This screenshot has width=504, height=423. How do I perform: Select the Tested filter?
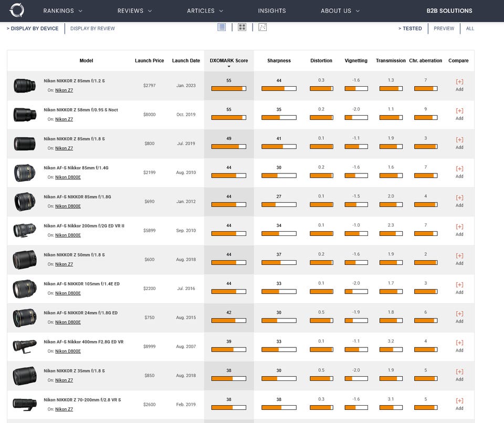point(412,28)
